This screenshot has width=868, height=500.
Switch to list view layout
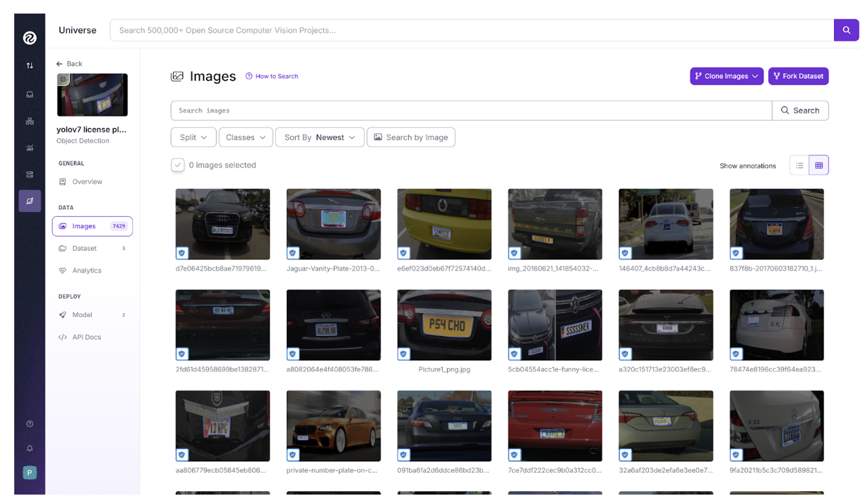coord(799,165)
